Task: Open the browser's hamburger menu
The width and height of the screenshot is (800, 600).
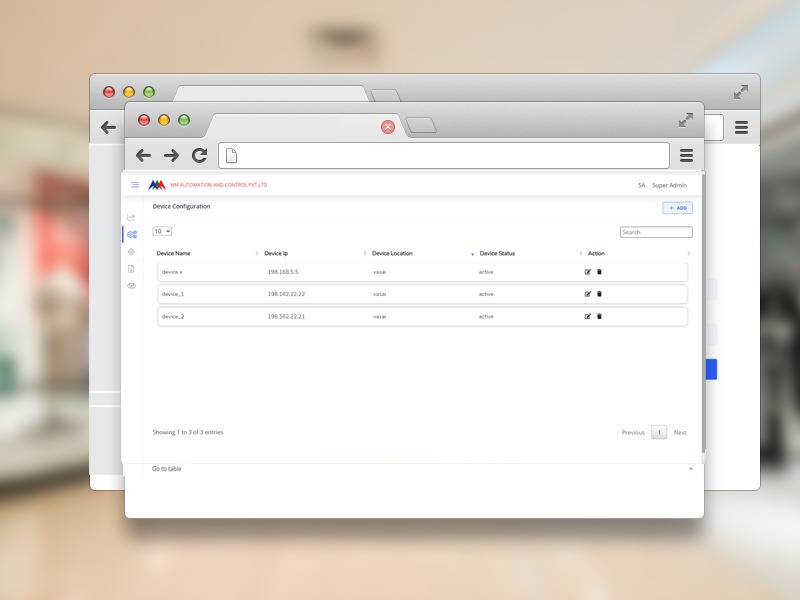Action: click(x=686, y=155)
